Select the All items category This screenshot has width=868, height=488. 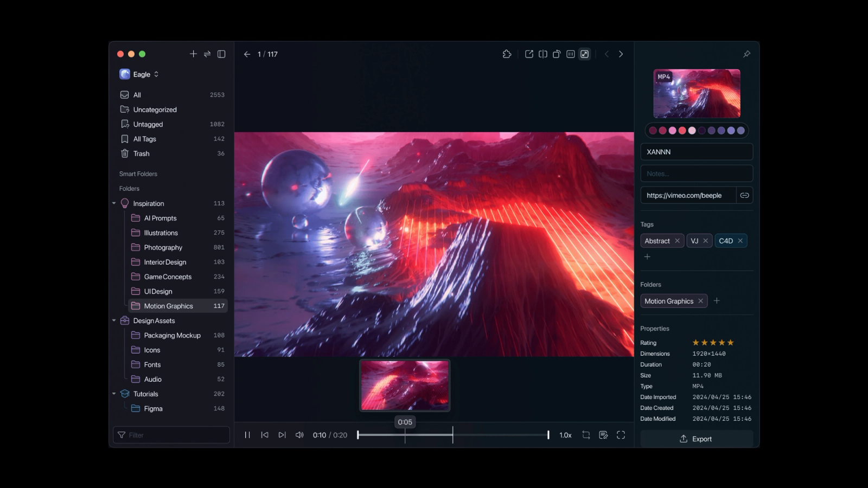[x=173, y=95]
